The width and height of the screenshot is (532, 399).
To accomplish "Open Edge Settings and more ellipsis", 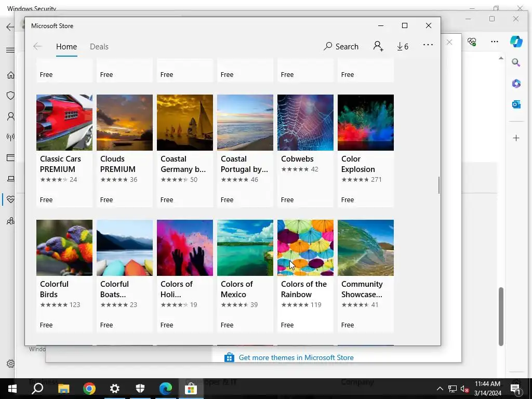I will 495,42.
